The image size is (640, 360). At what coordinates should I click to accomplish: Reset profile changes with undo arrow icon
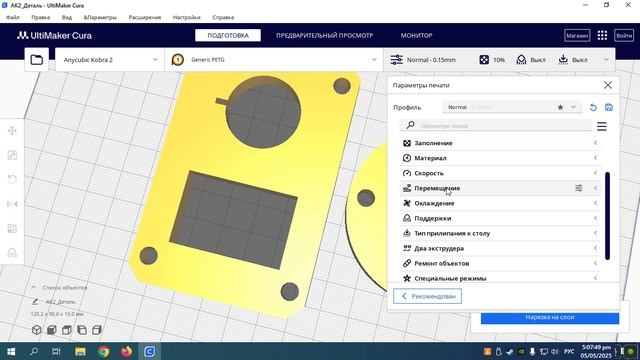pos(593,107)
